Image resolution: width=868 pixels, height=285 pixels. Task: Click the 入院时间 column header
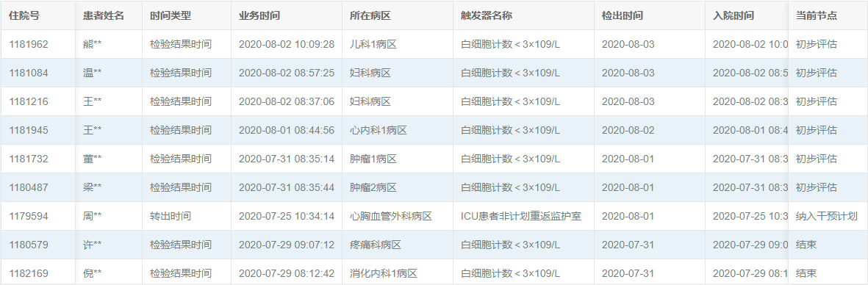tap(734, 15)
